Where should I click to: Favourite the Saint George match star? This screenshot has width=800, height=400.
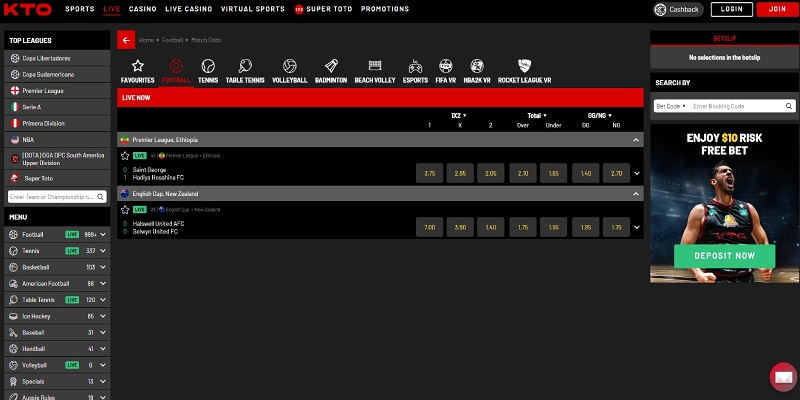coord(125,156)
